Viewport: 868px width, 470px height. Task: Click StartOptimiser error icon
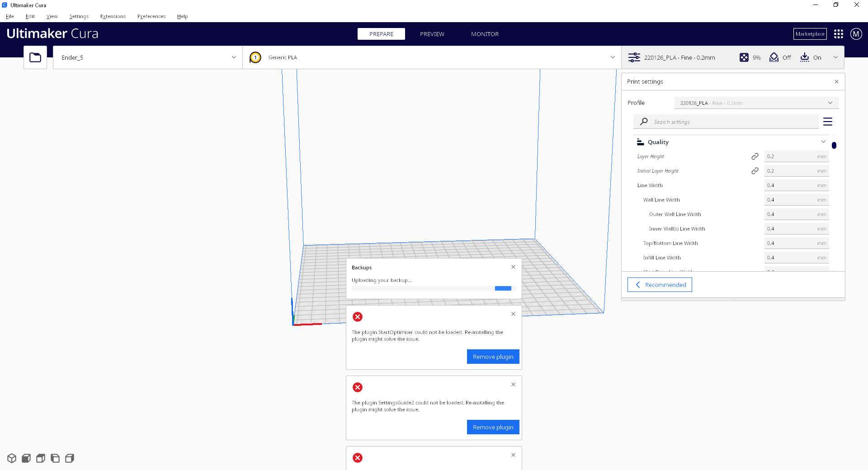pos(358,317)
